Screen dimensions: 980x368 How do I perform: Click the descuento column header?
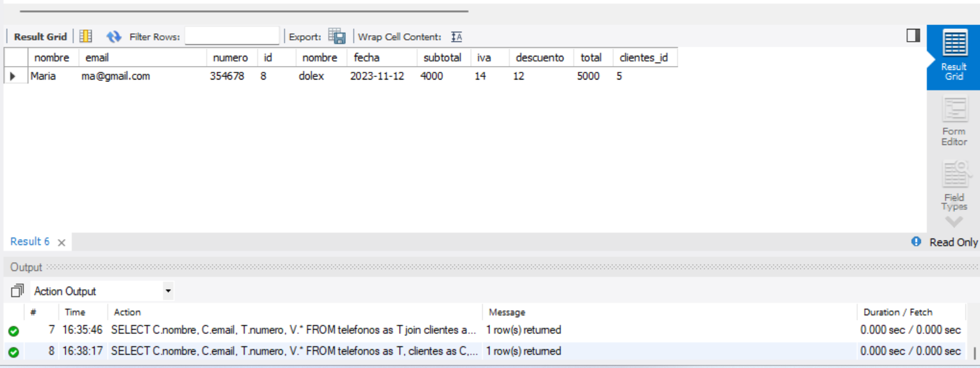(x=541, y=58)
